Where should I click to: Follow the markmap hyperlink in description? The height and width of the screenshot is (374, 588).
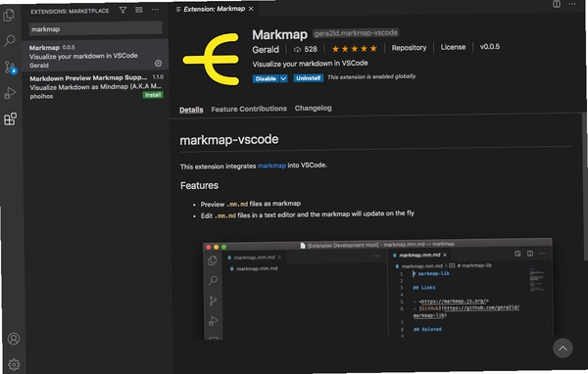pyautogui.click(x=271, y=165)
